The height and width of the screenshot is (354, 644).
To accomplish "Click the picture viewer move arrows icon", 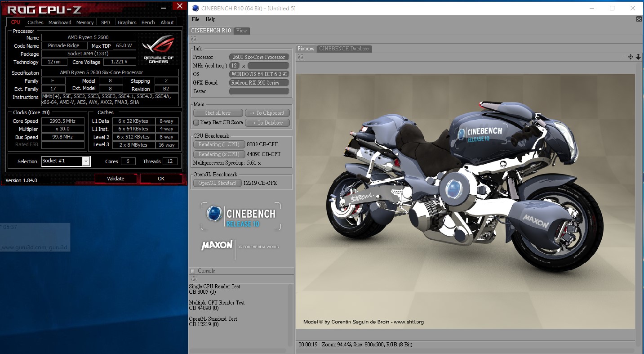I will (631, 57).
